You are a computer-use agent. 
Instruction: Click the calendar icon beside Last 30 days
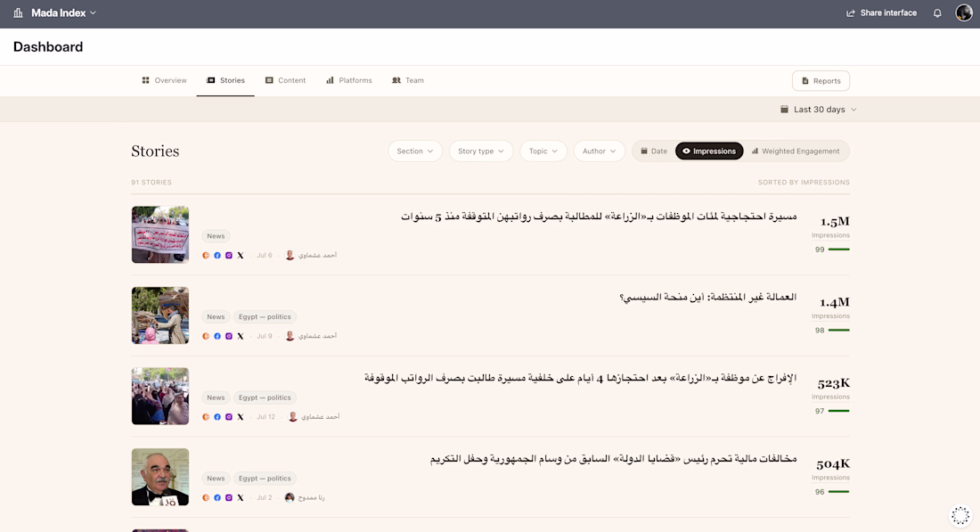(784, 110)
